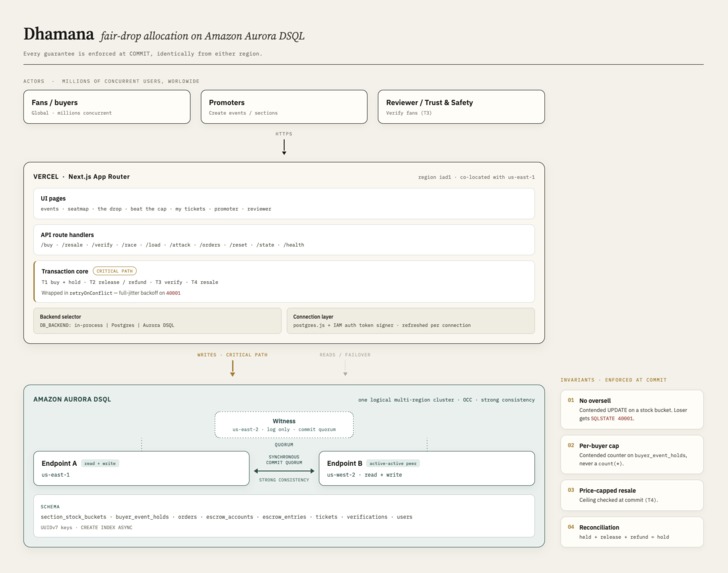Click the 'READS / FAILOVER' label
This screenshot has height=573, width=728.
[345, 355]
